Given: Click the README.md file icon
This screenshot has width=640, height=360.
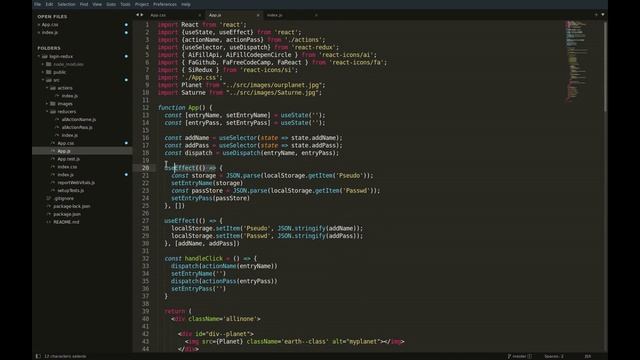Looking at the screenshot, I should tap(49, 222).
